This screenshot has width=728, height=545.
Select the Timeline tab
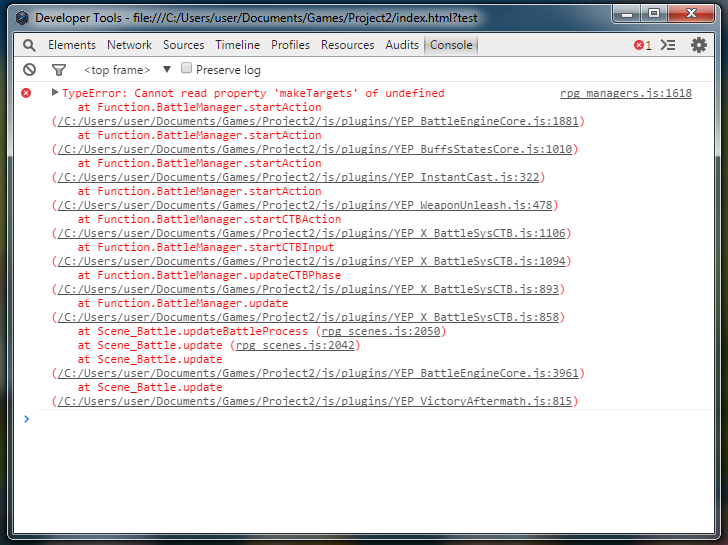[237, 45]
